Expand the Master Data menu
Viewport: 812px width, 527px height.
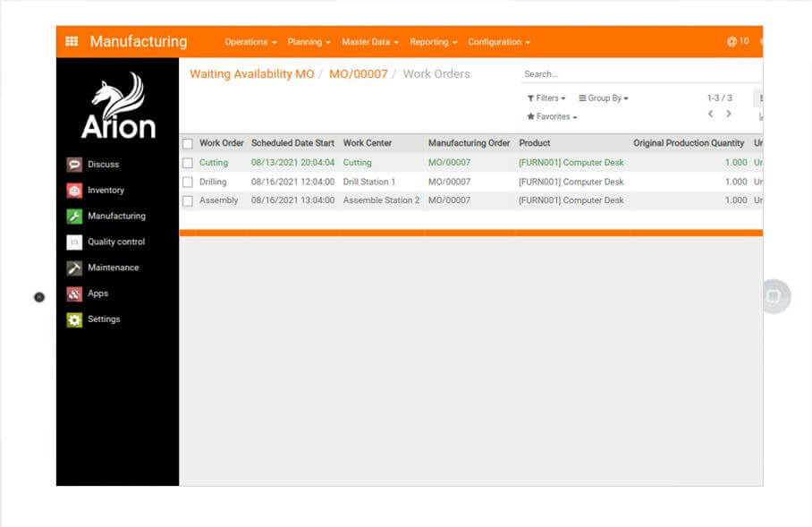pyautogui.click(x=369, y=42)
